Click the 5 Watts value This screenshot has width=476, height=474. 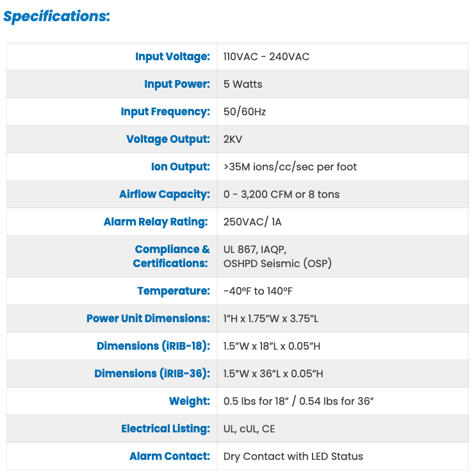pos(243,84)
